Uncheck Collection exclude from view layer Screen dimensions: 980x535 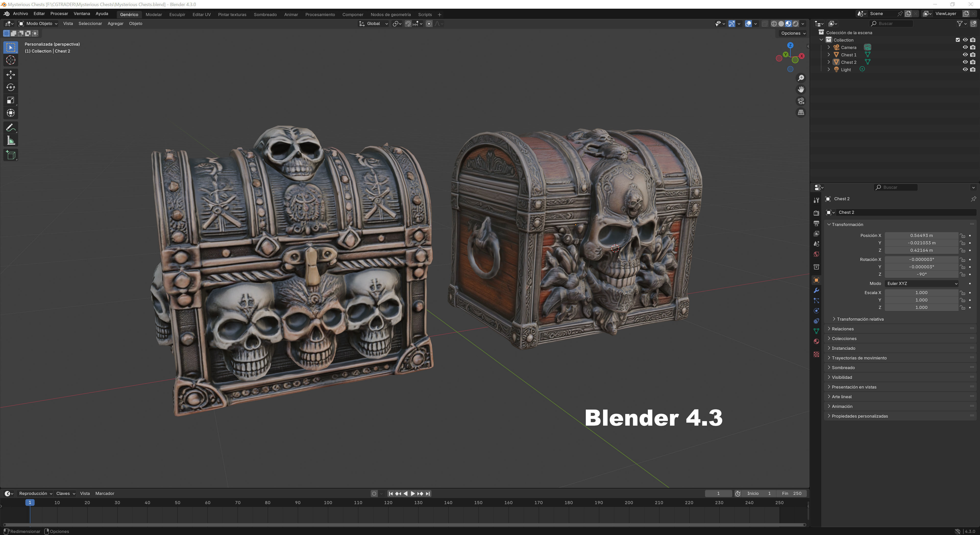point(958,40)
